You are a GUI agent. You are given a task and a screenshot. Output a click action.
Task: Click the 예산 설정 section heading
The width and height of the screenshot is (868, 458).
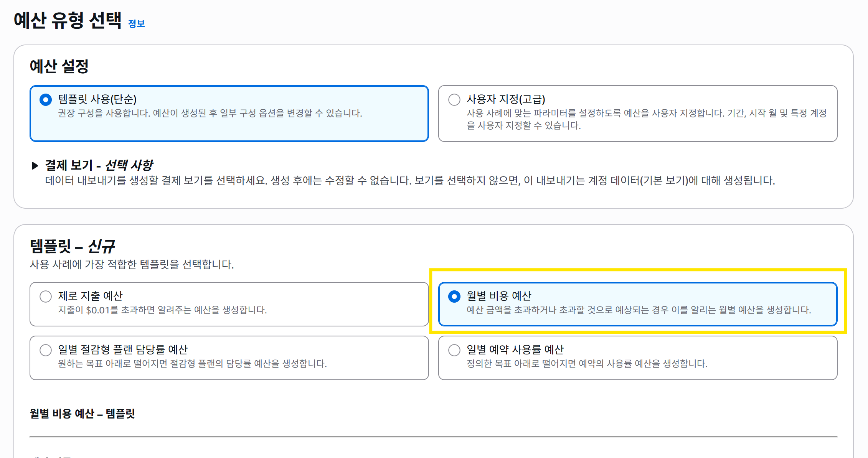[x=59, y=66]
